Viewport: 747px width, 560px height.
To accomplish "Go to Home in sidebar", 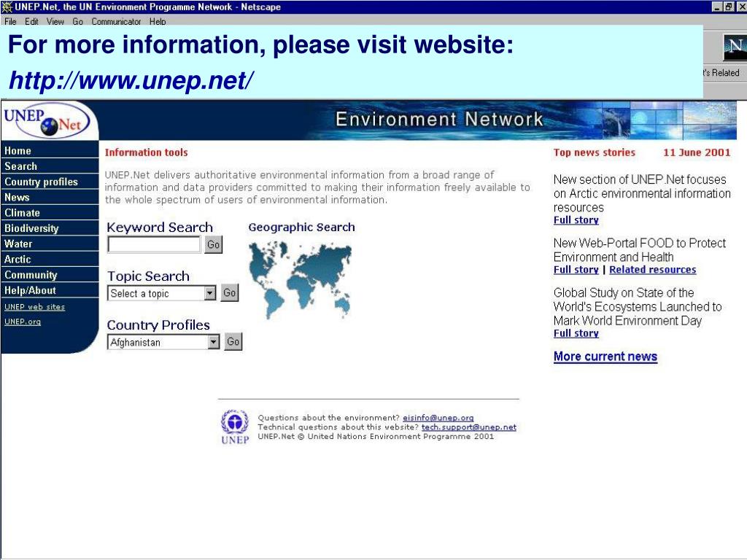I will (50, 150).
